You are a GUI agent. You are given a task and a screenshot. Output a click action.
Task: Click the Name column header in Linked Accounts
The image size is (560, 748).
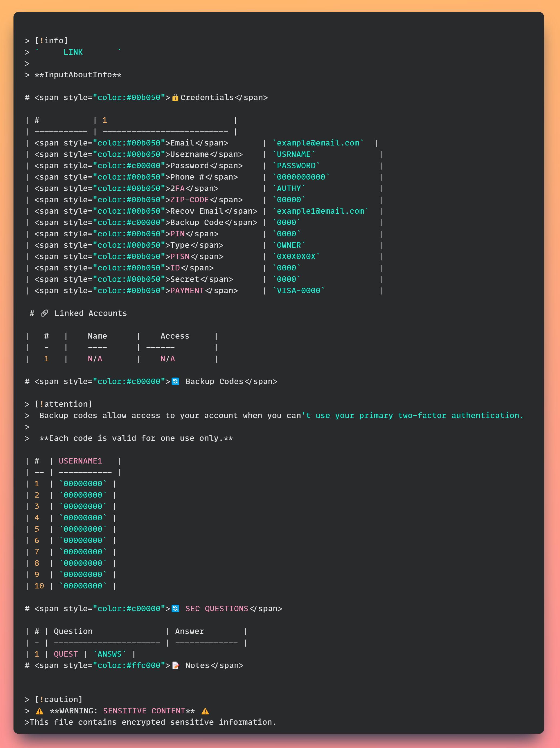[97, 336]
